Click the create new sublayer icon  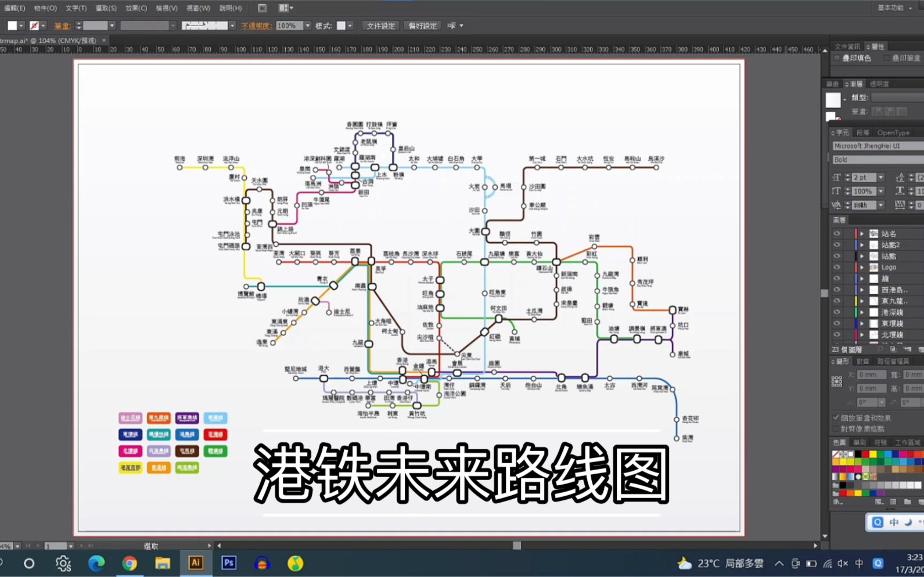[907, 349]
